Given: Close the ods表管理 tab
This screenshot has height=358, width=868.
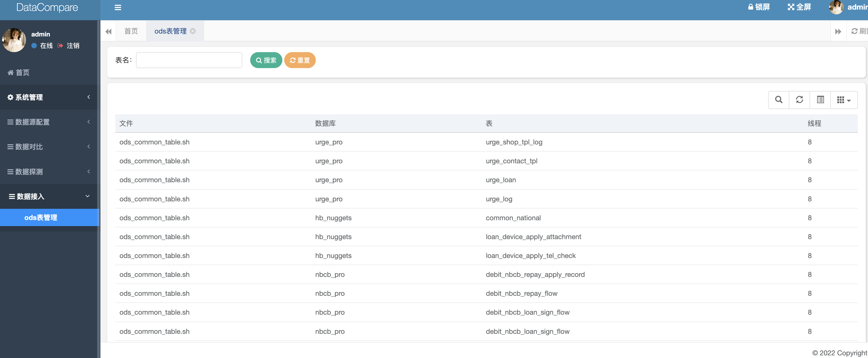Looking at the screenshot, I should (x=193, y=31).
